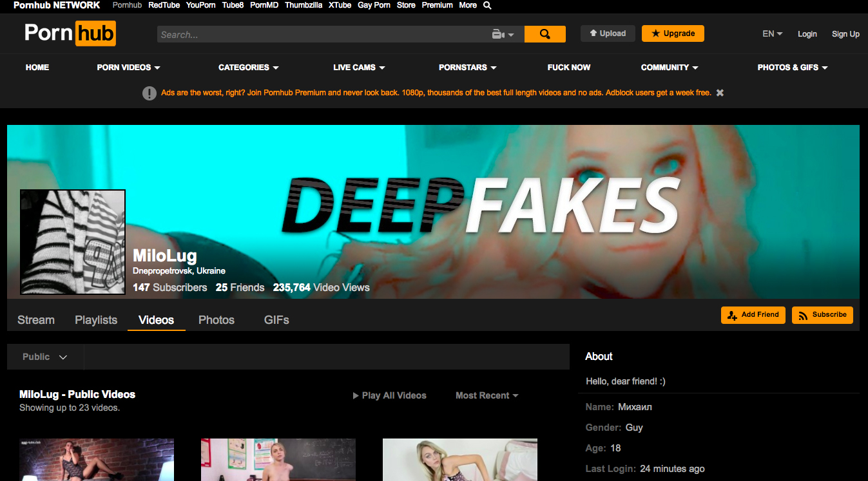This screenshot has width=868, height=481.
Task: Click the Premium ad notice text
Action: coord(436,93)
